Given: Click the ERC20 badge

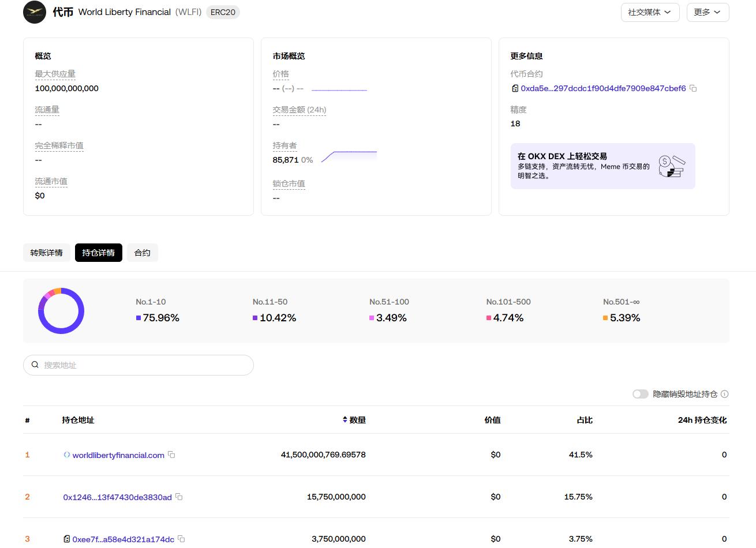Looking at the screenshot, I should tap(223, 12).
